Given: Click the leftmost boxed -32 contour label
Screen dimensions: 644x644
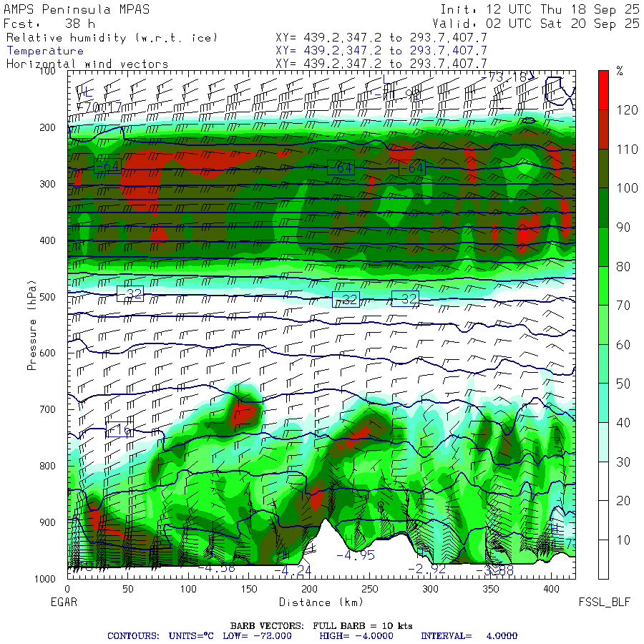Looking at the screenshot, I should (130, 293).
